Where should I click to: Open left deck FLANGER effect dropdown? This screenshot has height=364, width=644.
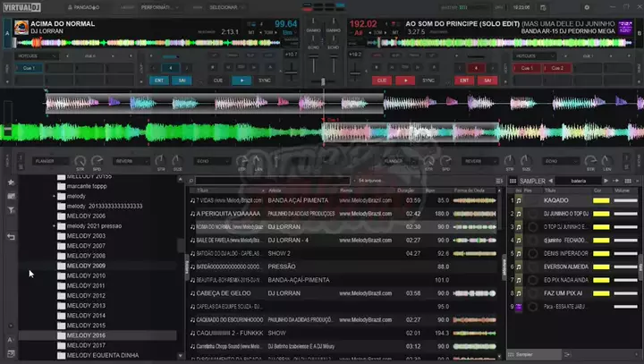(50, 161)
